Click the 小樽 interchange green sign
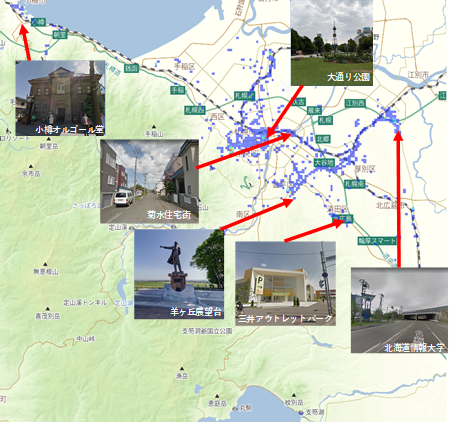Screen dimensions: 451x423 pos(39,22)
